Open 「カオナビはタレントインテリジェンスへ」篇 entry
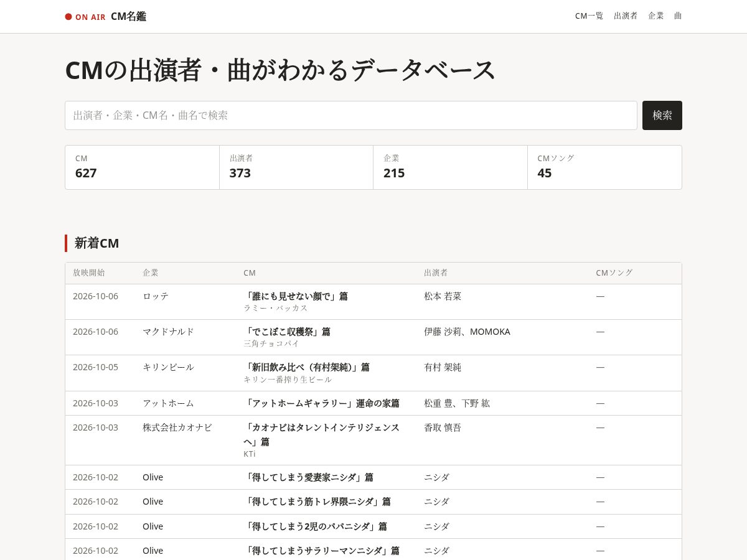 pyautogui.click(x=321, y=434)
